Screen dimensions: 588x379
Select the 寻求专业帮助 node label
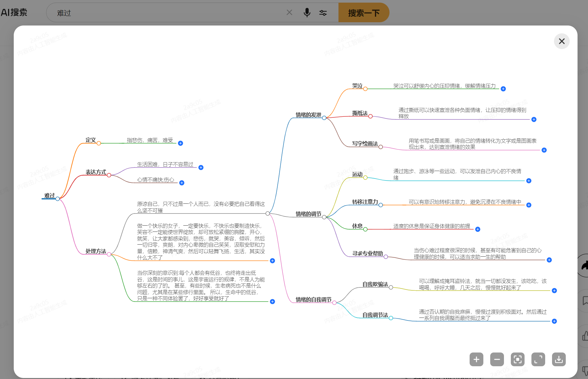click(368, 253)
